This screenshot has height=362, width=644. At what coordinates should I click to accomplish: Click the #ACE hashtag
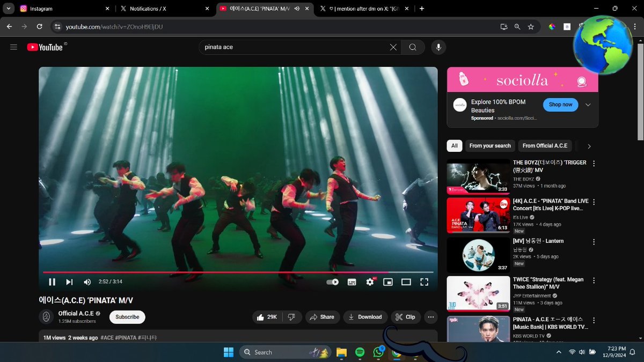[x=107, y=338]
